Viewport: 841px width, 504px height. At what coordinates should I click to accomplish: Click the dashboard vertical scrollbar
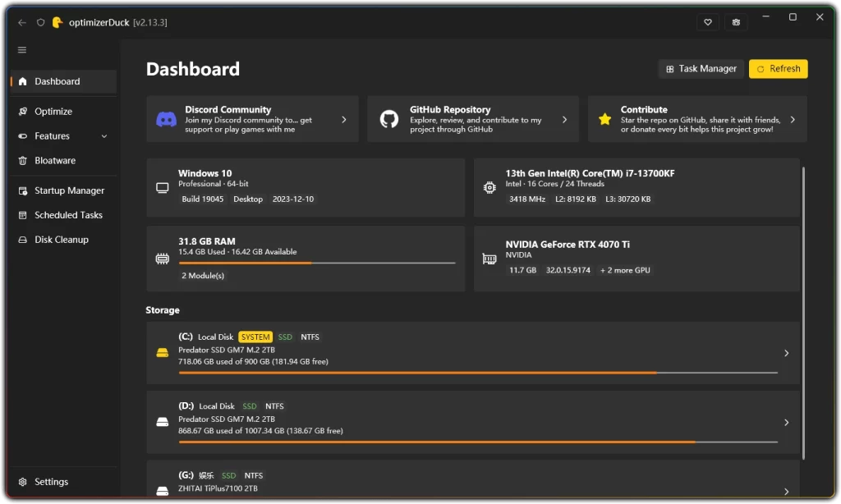click(803, 314)
